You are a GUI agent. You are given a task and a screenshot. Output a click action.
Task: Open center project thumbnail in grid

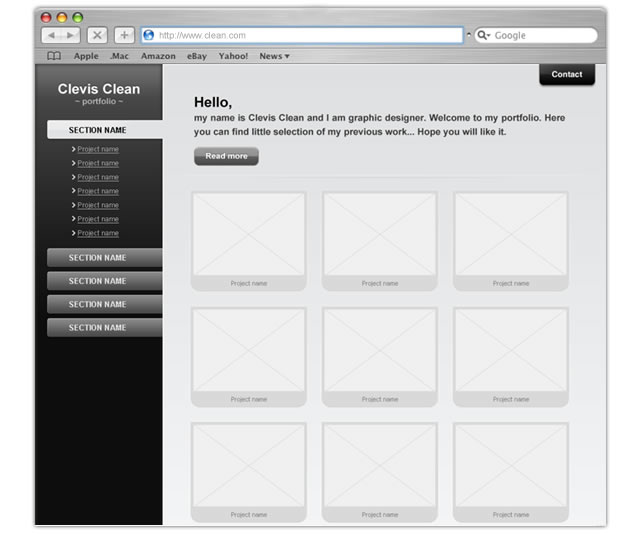pyautogui.click(x=380, y=357)
